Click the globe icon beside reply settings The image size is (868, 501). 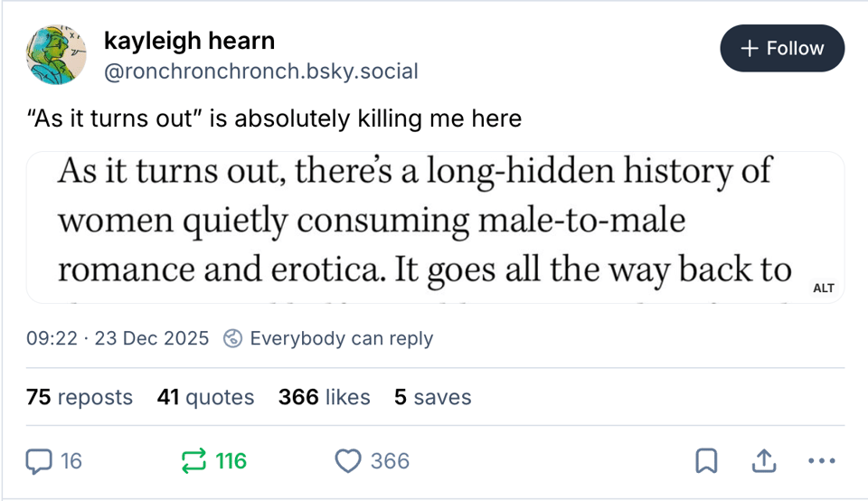point(232,339)
